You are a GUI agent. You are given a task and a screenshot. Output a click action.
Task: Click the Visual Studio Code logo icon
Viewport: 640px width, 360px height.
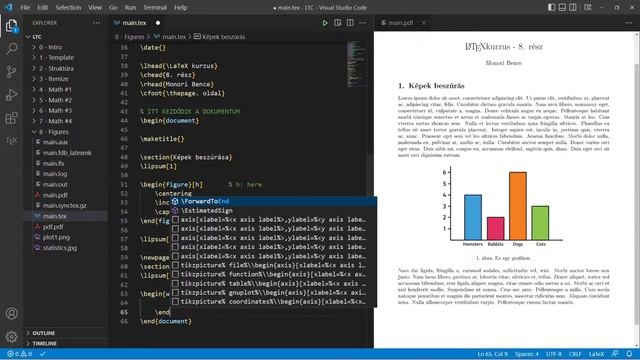click(9, 7)
